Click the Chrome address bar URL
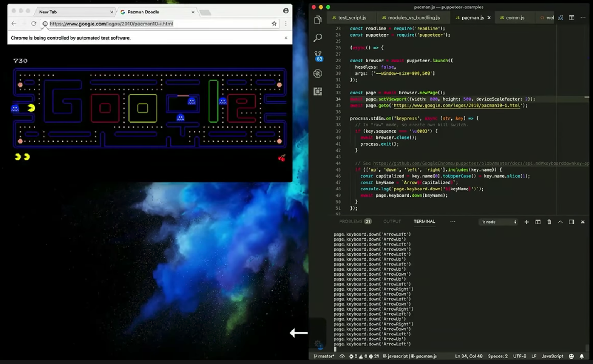 (111, 24)
